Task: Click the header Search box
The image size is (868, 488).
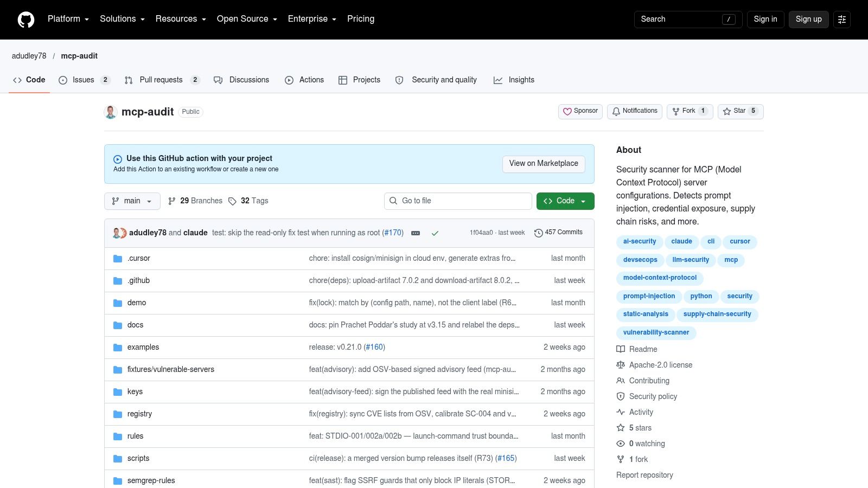Action: [x=688, y=20]
